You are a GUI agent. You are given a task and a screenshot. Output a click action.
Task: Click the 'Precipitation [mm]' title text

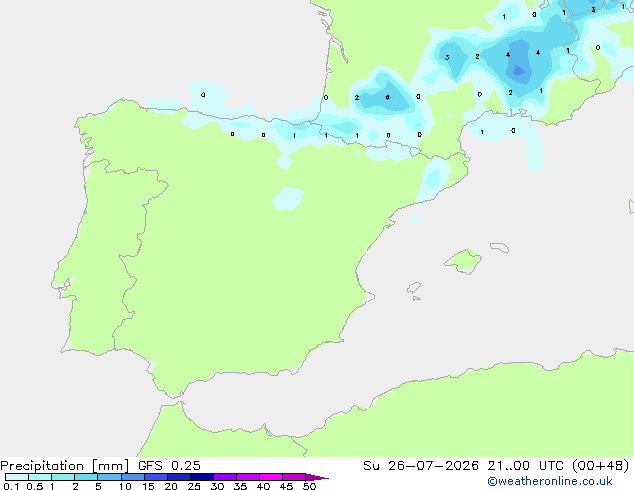pos(65,466)
